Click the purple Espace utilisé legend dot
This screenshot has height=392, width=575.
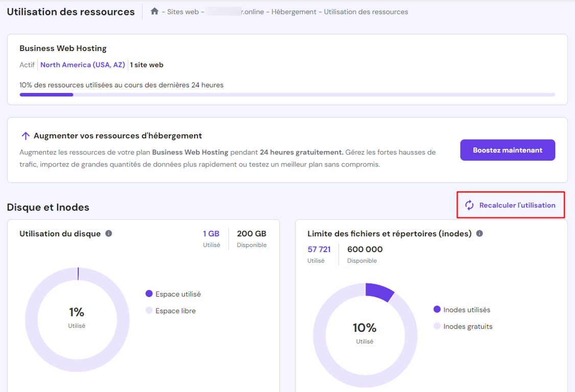pos(149,294)
